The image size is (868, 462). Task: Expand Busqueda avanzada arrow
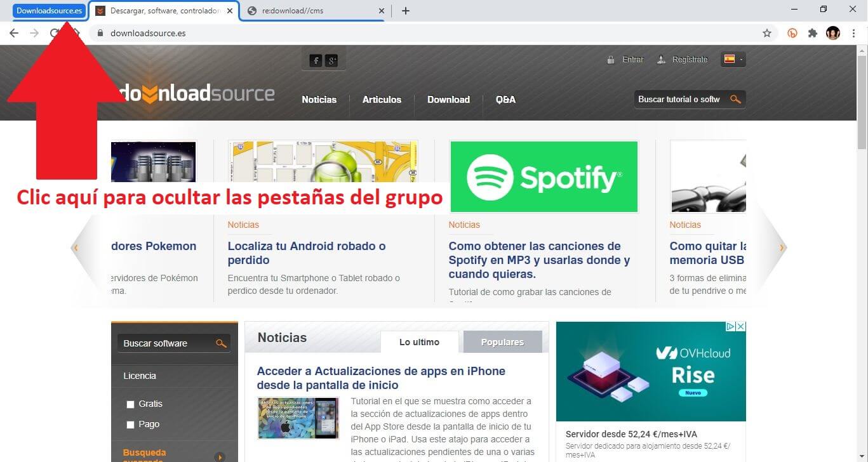(220, 457)
